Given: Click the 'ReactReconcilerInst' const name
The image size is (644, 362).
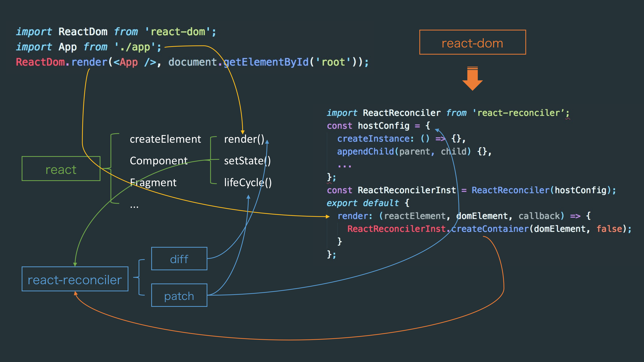Looking at the screenshot, I should (407, 190).
